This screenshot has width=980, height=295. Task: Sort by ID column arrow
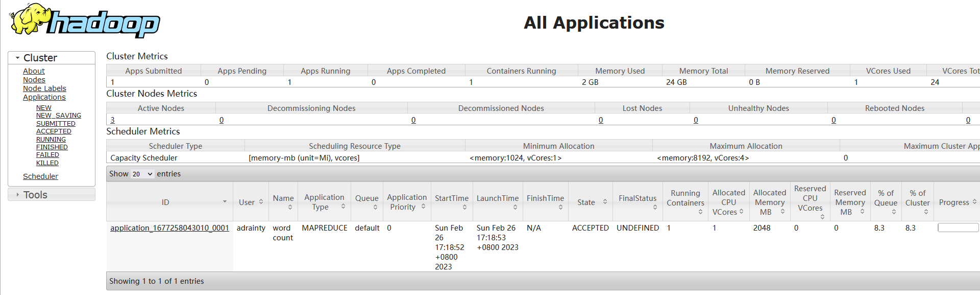(225, 202)
